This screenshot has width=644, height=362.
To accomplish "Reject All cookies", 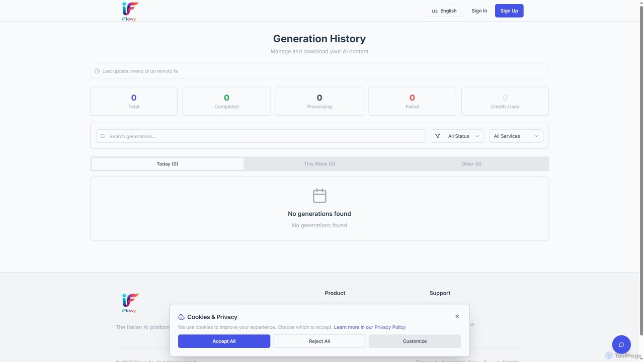I will click(x=319, y=341).
